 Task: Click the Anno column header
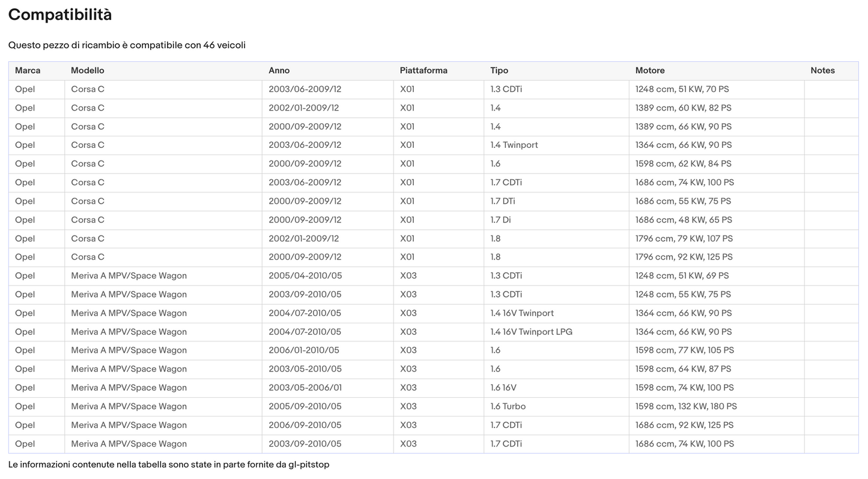(279, 70)
